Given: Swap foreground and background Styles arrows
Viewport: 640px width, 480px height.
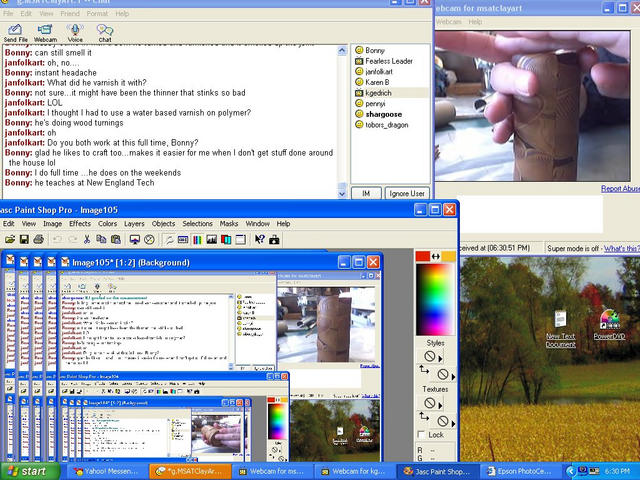Looking at the screenshot, I should (424, 370).
